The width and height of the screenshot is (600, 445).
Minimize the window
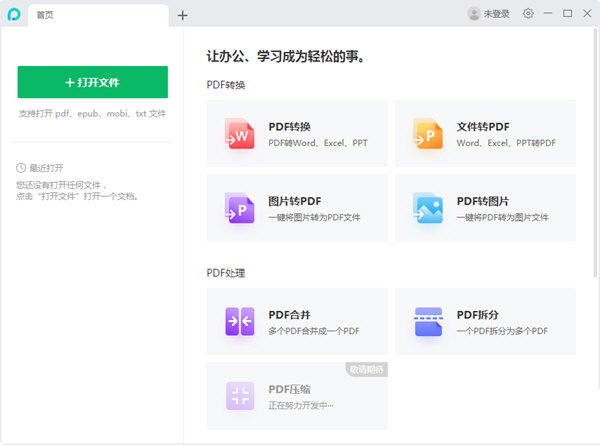click(x=548, y=13)
